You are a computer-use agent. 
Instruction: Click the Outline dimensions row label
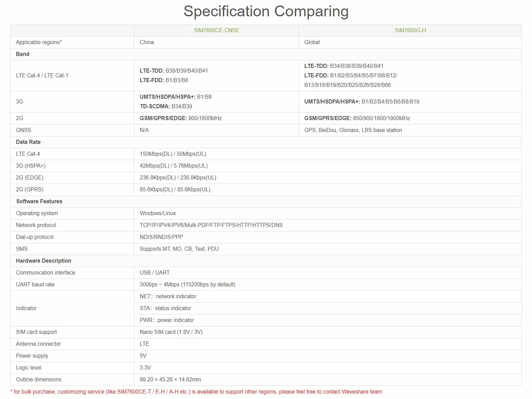[39, 379]
